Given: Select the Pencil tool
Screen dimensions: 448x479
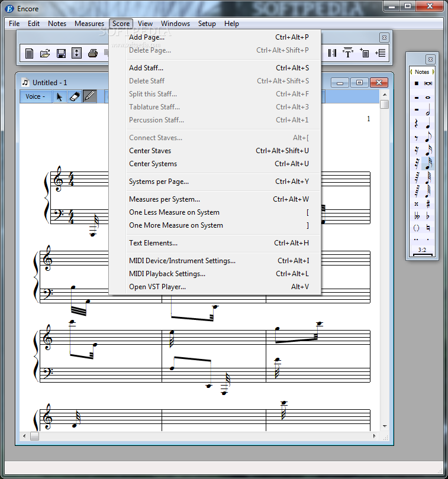Looking at the screenshot, I should coord(89,96).
